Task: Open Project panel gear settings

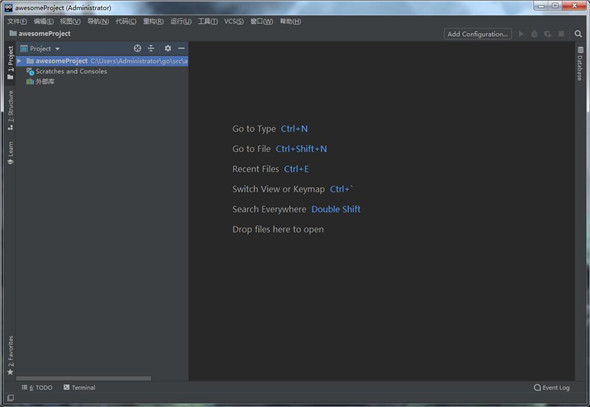Action: 168,48
